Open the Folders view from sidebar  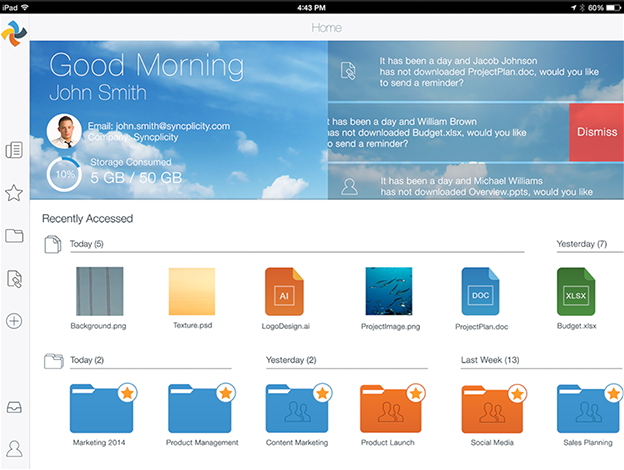pos(14,236)
